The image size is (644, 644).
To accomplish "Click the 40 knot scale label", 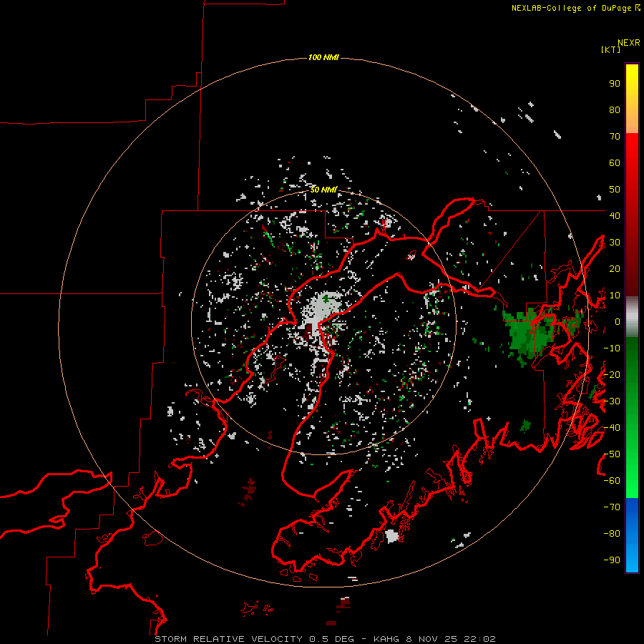I will (615, 215).
